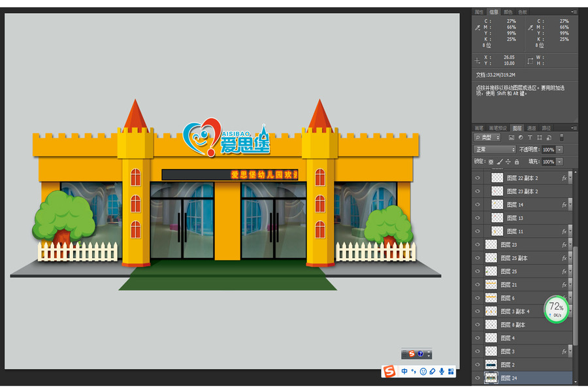Screen dimensions: 588x392
Task: Open the Sogou toolbox grid icon
Action: (x=451, y=371)
